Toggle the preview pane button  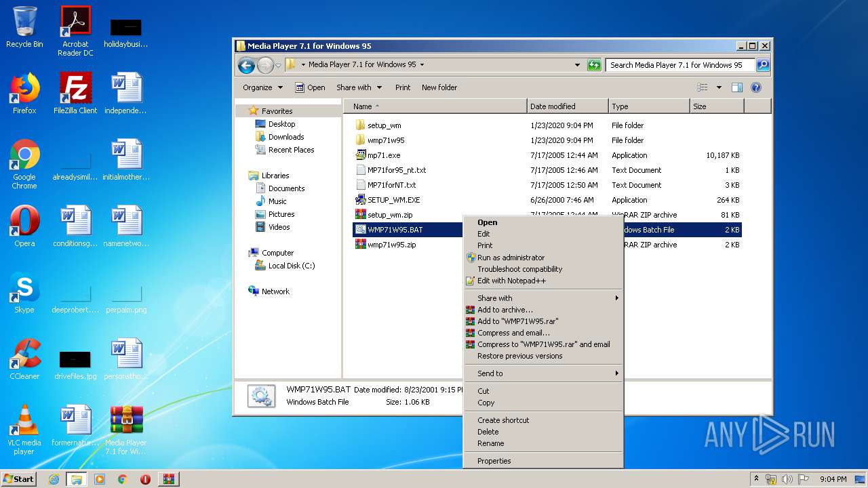(737, 87)
